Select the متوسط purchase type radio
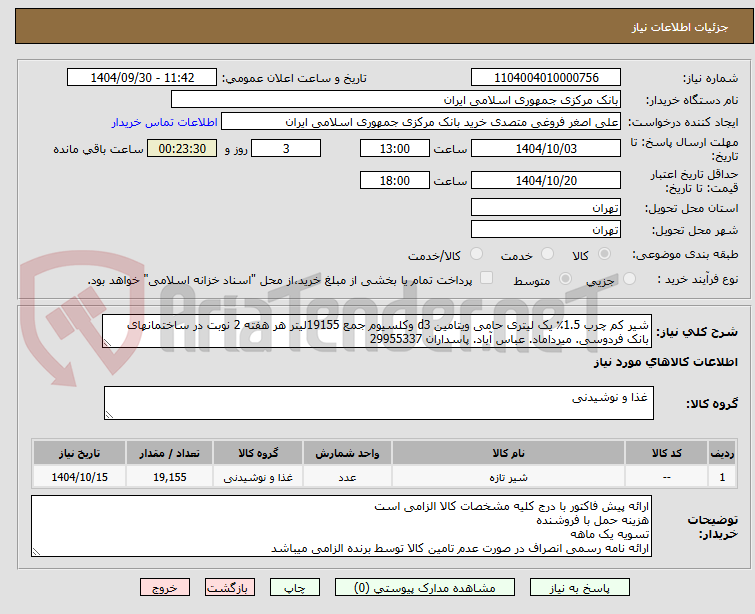The height and width of the screenshot is (614, 755). tap(565, 279)
